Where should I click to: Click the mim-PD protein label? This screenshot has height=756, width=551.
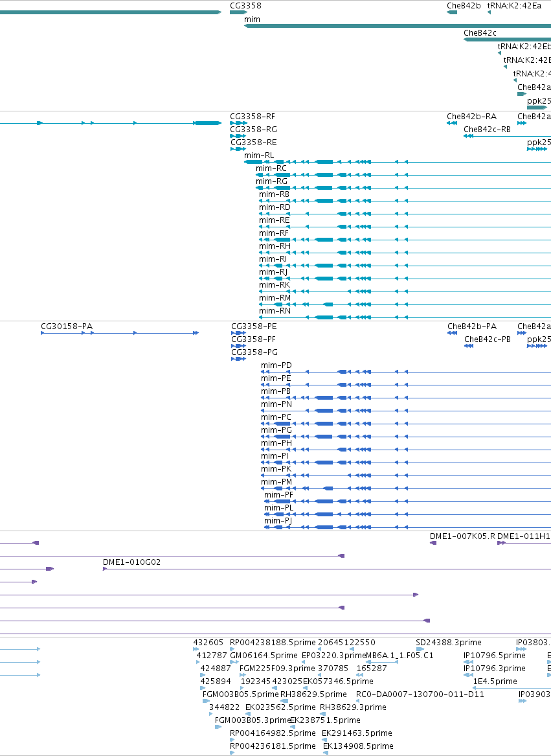[x=276, y=366]
